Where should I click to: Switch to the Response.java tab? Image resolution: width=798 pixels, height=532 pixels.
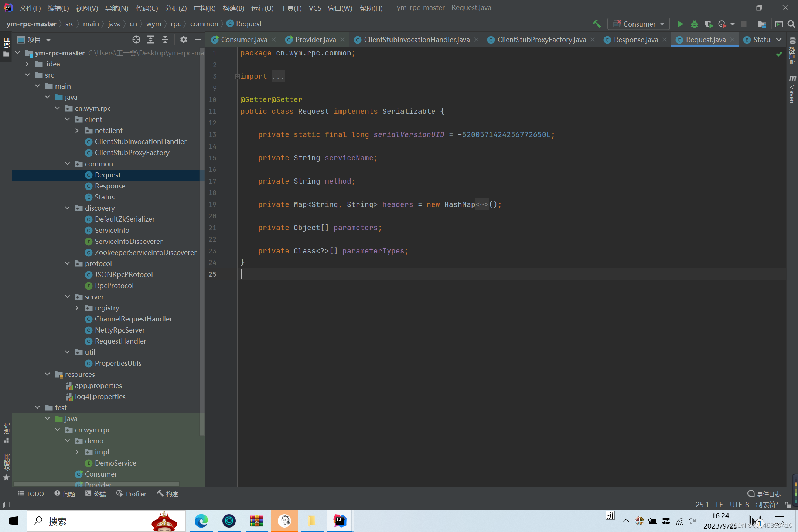(x=635, y=40)
